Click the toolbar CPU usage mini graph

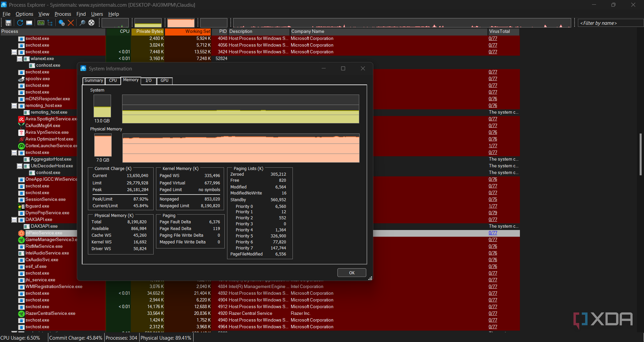pos(115,23)
